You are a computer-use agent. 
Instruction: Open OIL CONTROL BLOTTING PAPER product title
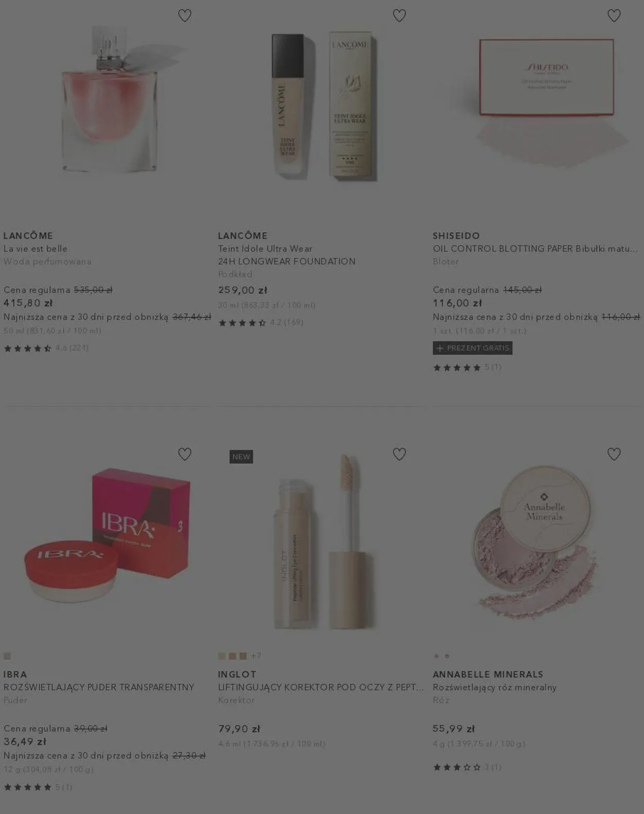coord(535,249)
